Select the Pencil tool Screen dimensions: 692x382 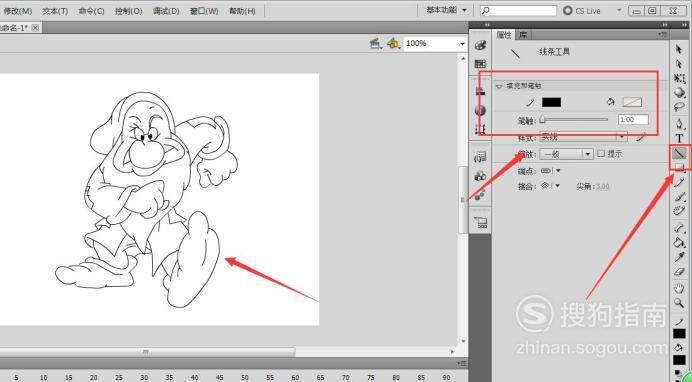pos(679,182)
